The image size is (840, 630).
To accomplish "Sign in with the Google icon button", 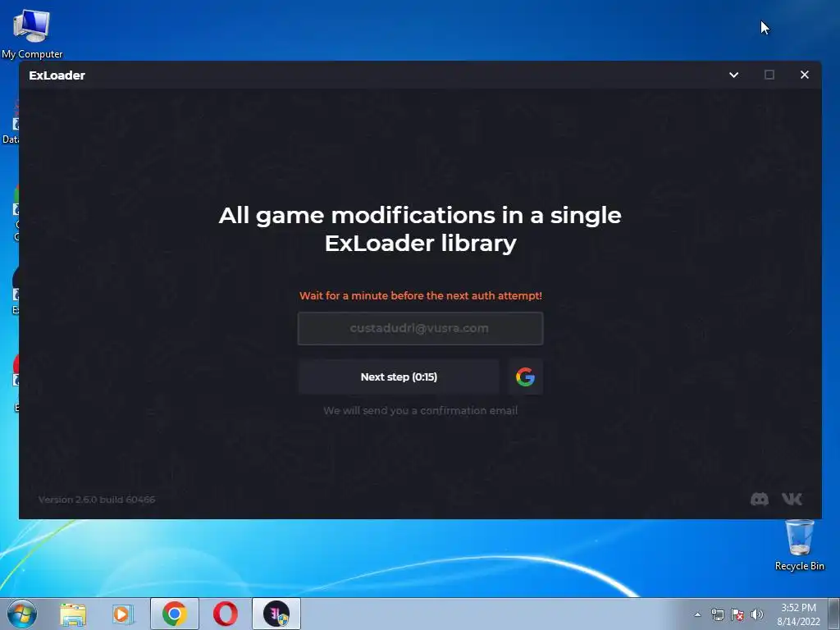I will (x=525, y=377).
